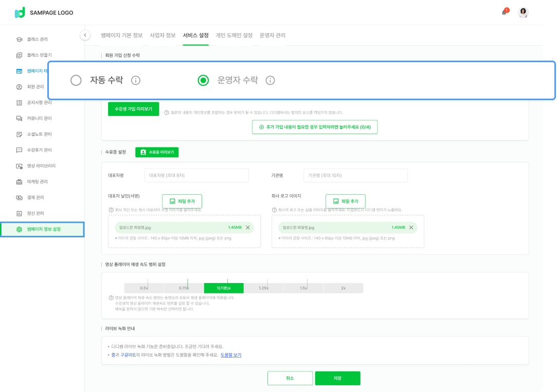The width and height of the screenshot is (558, 392).
Task: Click the 대표자명 input field
Action: [x=196, y=175]
